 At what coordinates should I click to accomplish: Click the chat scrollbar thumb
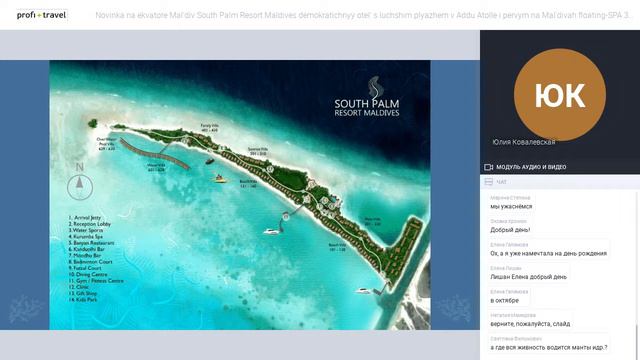(x=637, y=342)
